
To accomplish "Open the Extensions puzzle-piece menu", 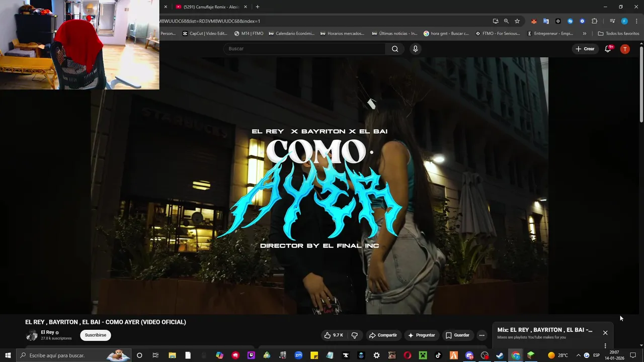I will click(594, 21).
